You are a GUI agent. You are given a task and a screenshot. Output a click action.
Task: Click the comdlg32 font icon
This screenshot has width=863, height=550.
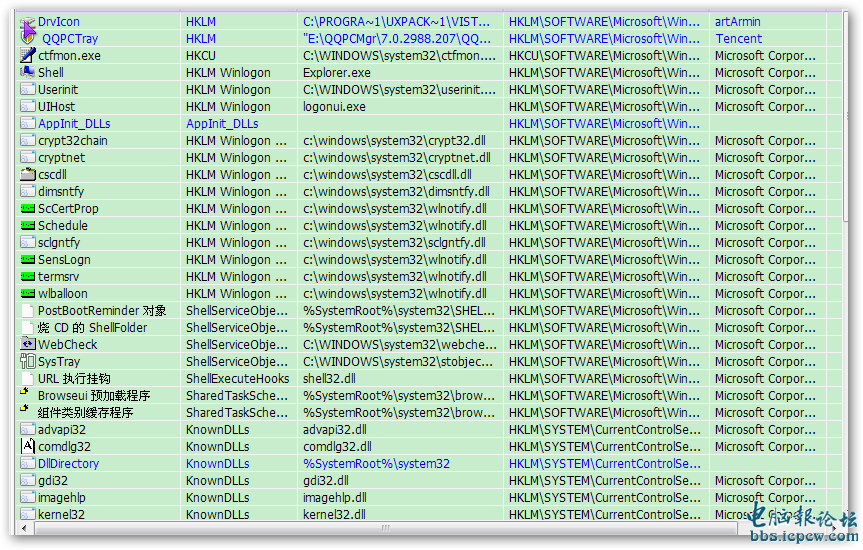pyautogui.click(x=28, y=446)
